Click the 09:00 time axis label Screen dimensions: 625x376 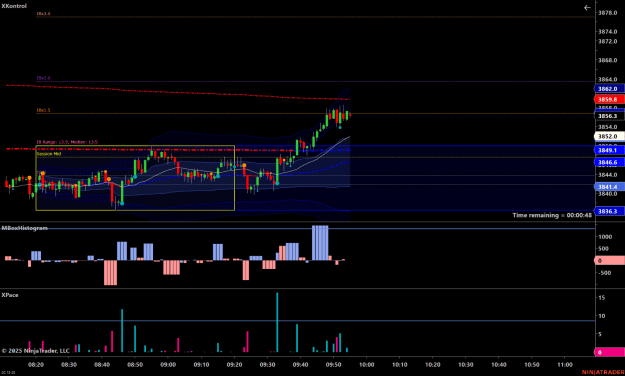click(x=168, y=364)
